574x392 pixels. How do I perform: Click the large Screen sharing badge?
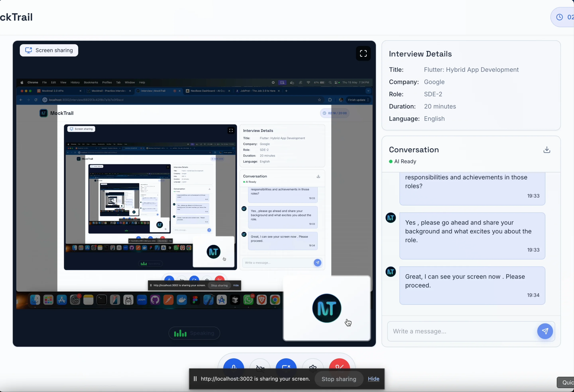click(x=49, y=50)
